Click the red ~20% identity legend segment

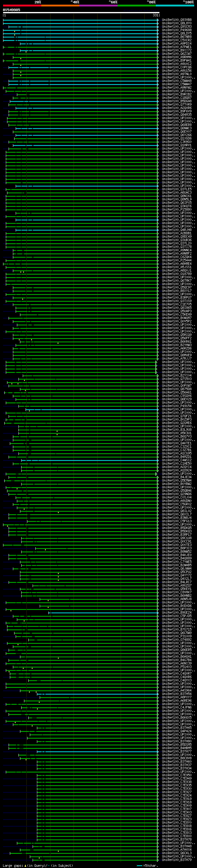click(x=22, y=6)
